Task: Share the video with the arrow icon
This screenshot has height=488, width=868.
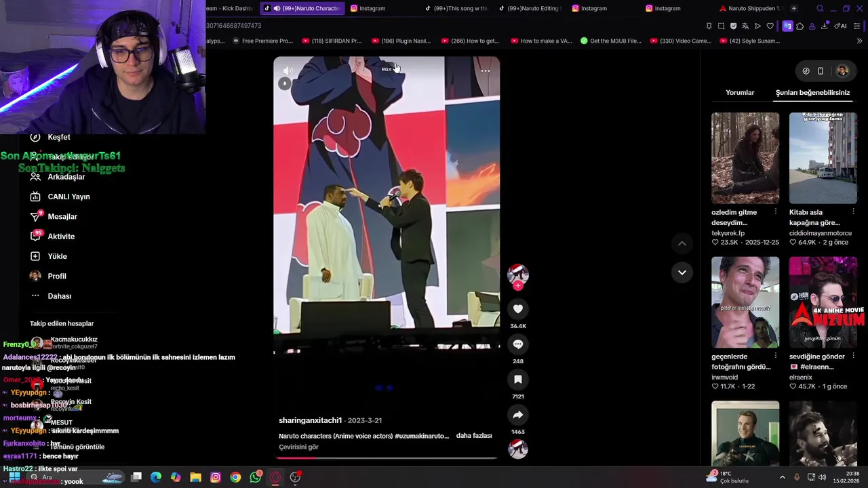Action: (x=518, y=415)
